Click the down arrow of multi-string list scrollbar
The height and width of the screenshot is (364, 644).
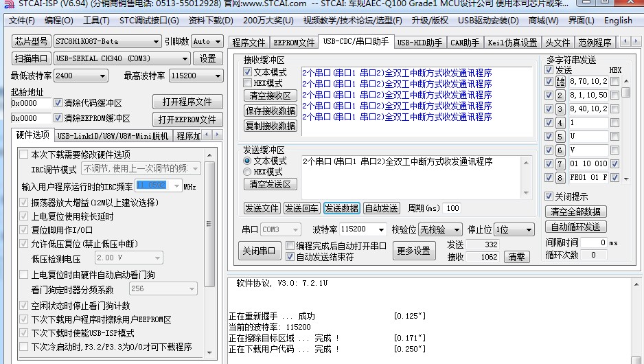point(626,179)
